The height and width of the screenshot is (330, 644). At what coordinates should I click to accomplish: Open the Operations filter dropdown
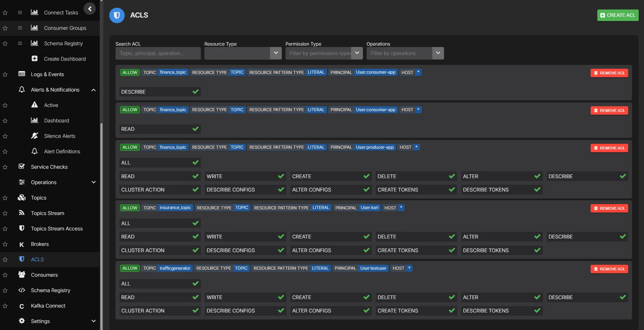tap(438, 53)
